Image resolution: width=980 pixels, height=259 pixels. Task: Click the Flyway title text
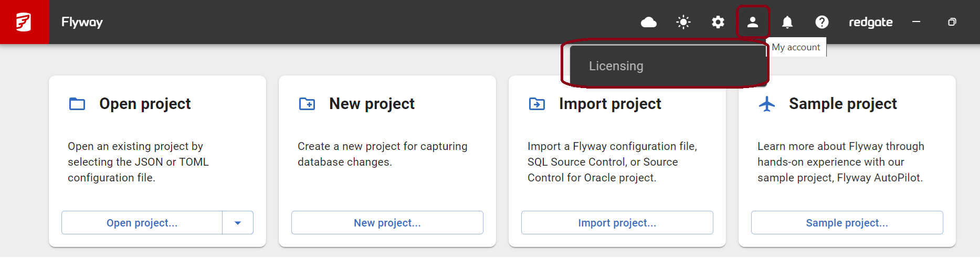tap(82, 22)
